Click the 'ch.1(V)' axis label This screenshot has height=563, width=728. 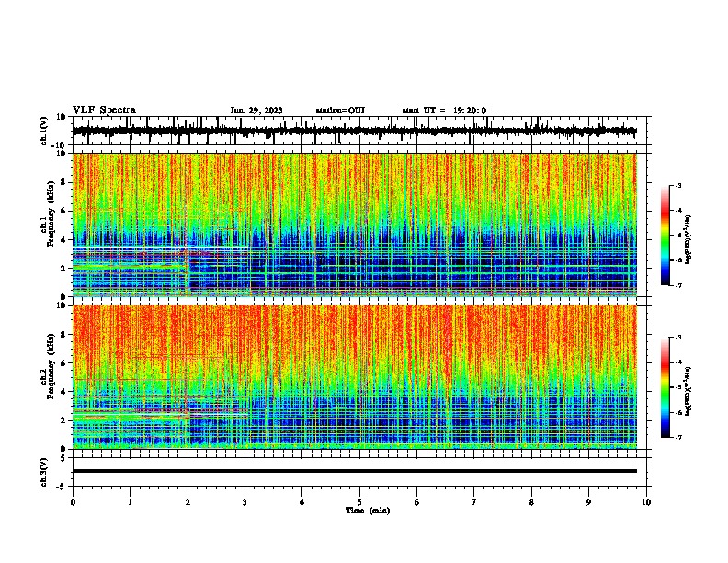[x=43, y=131]
